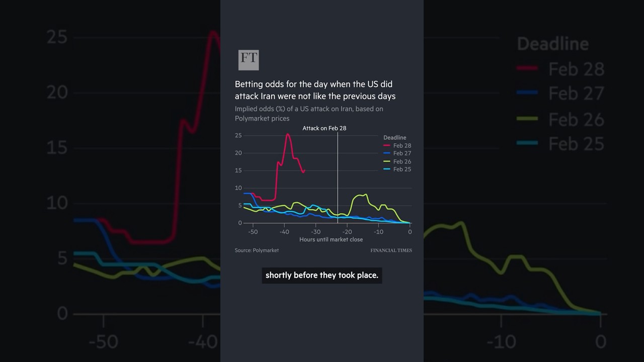Click the small "Deadline" legend heading
The width and height of the screenshot is (644, 362).
coord(394,138)
